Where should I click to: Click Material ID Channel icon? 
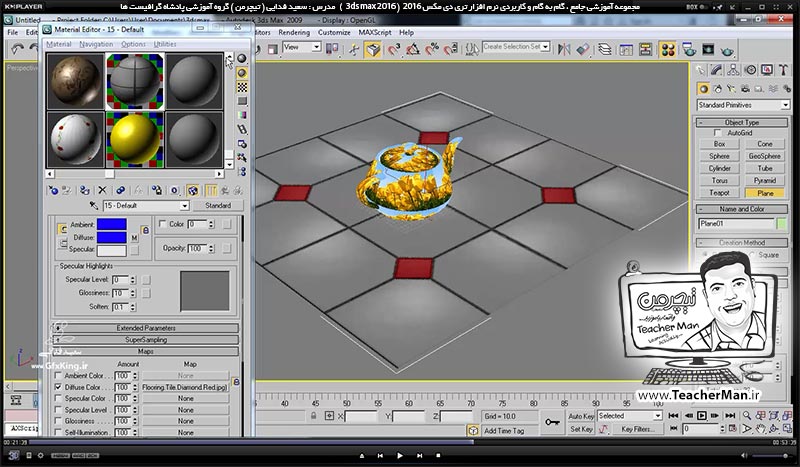coord(174,190)
